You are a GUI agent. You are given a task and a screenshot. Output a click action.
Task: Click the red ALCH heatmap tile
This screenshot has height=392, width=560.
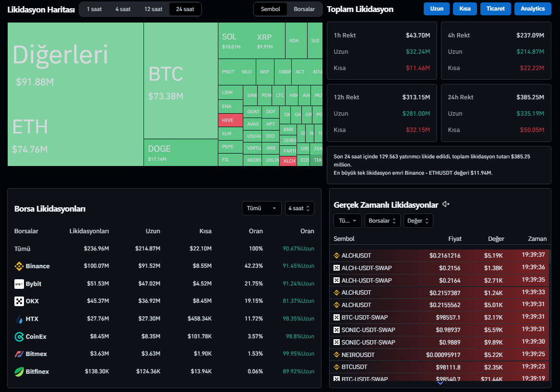coord(288,161)
